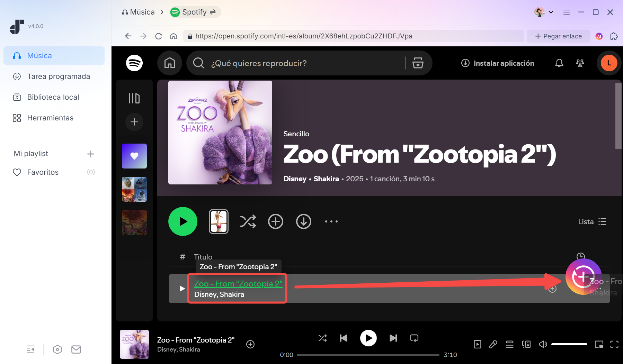This screenshot has height=364, width=623.
Task: Click the Spotify home icon button
Action: point(169,63)
